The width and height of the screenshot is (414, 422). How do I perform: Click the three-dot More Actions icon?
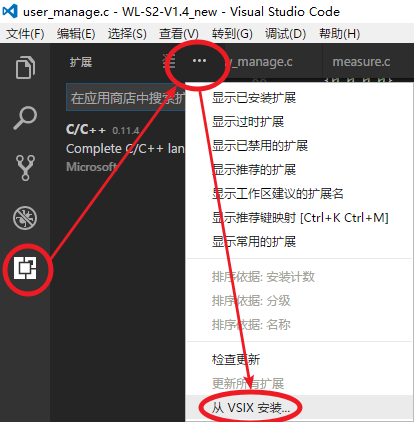(x=199, y=61)
